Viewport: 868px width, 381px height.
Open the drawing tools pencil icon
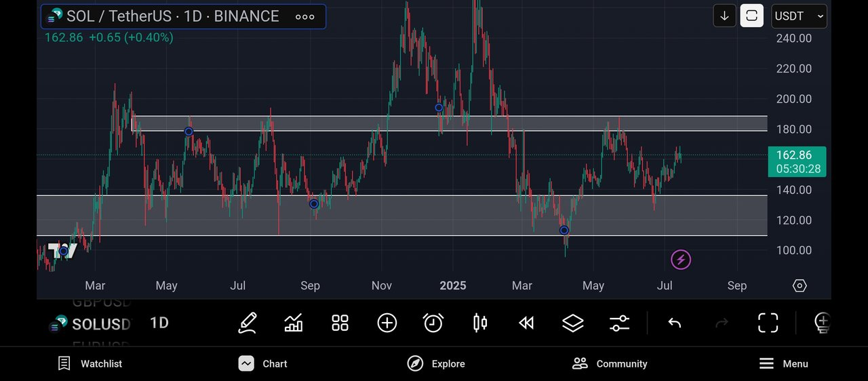click(248, 323)
